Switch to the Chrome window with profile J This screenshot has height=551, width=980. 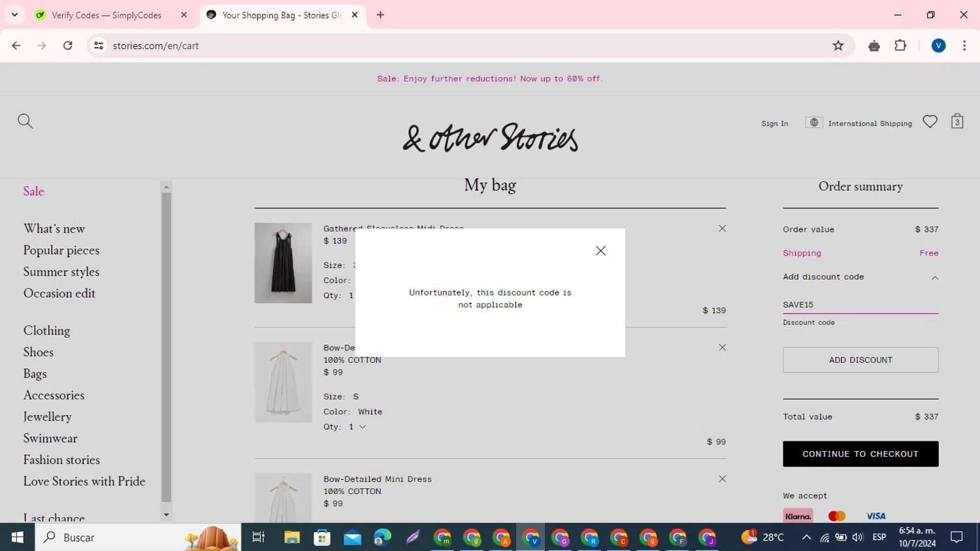pos(708,537)
